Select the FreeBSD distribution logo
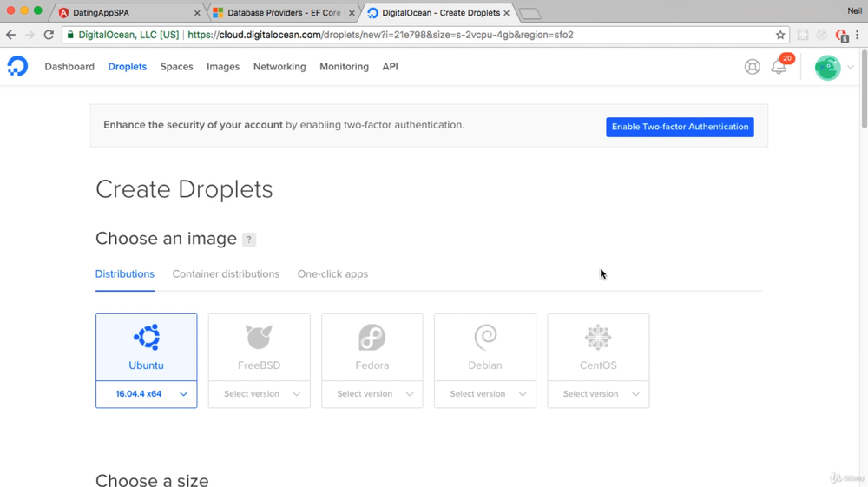868x487 pixels. pyautogui.click(x=259, y=337)
